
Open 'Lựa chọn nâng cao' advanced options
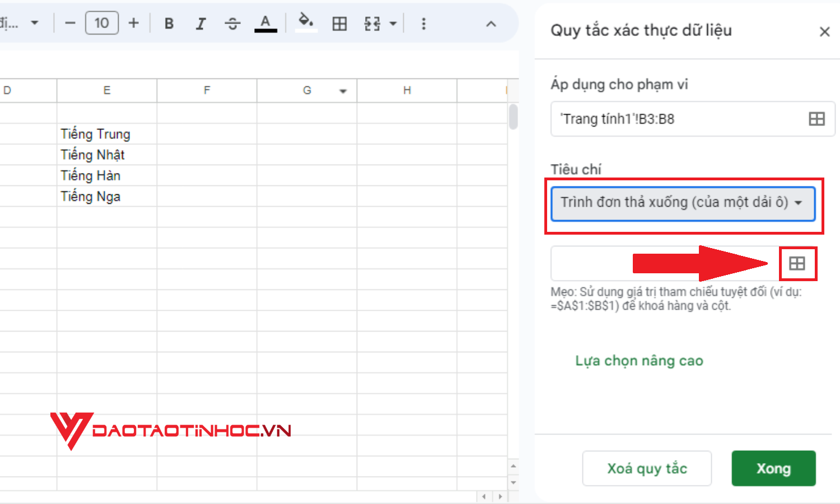pyautogui.click(x=638, y=361)
